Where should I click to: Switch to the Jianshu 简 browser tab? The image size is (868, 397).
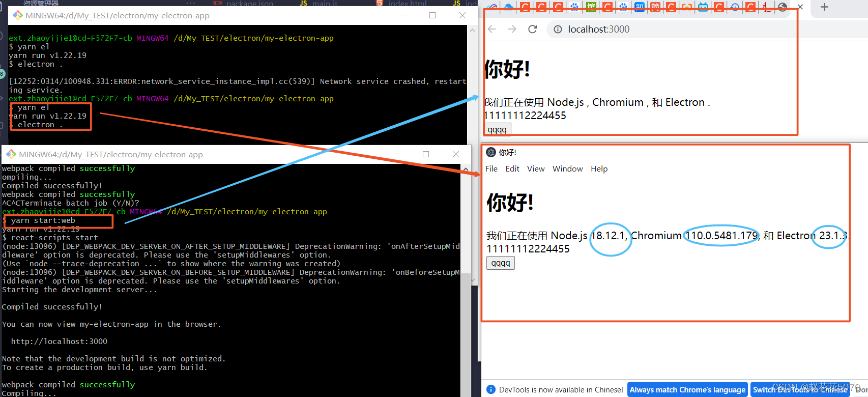(655, 7)
